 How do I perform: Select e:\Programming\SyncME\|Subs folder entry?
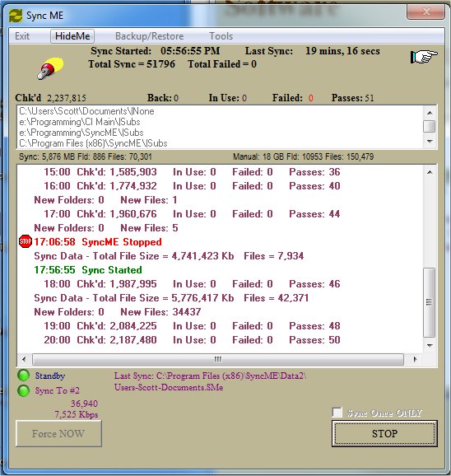coord(81,133)
